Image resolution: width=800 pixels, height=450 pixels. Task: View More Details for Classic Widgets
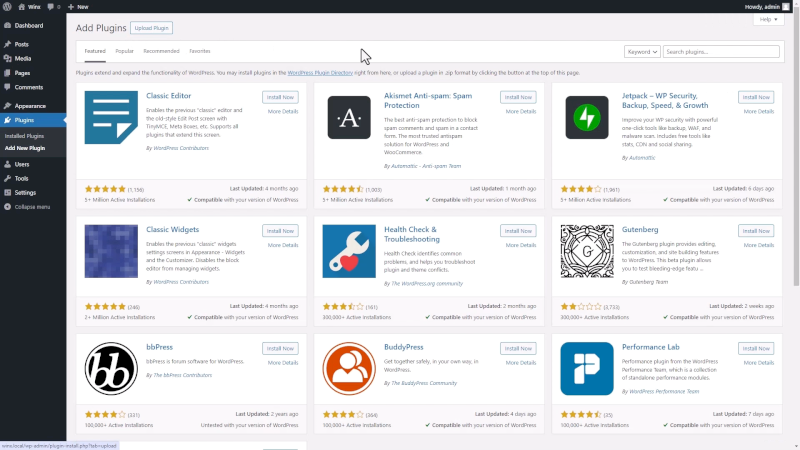pos(283,245)
